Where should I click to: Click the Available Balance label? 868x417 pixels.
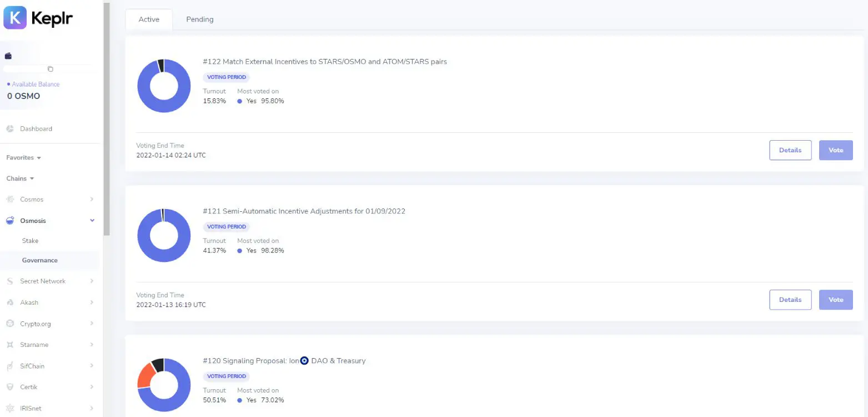pos(36,85)
